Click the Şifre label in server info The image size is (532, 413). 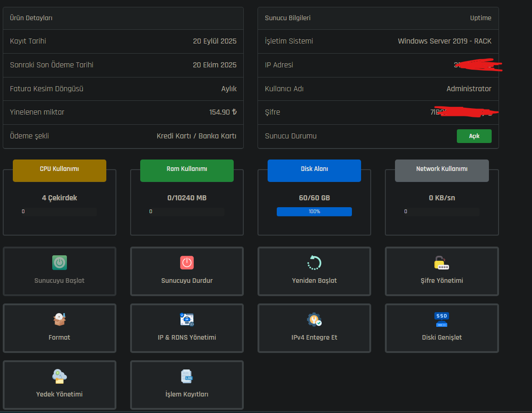[273, 112]
